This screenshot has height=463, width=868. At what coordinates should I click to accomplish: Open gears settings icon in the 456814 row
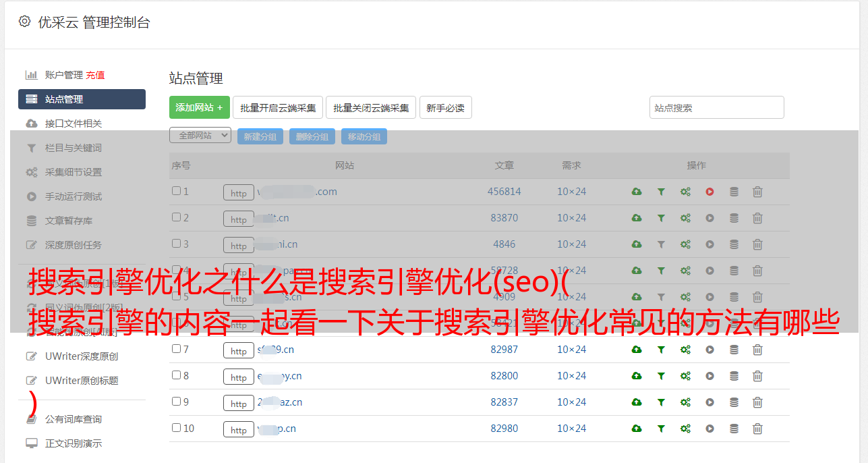(x=685, y=192)
